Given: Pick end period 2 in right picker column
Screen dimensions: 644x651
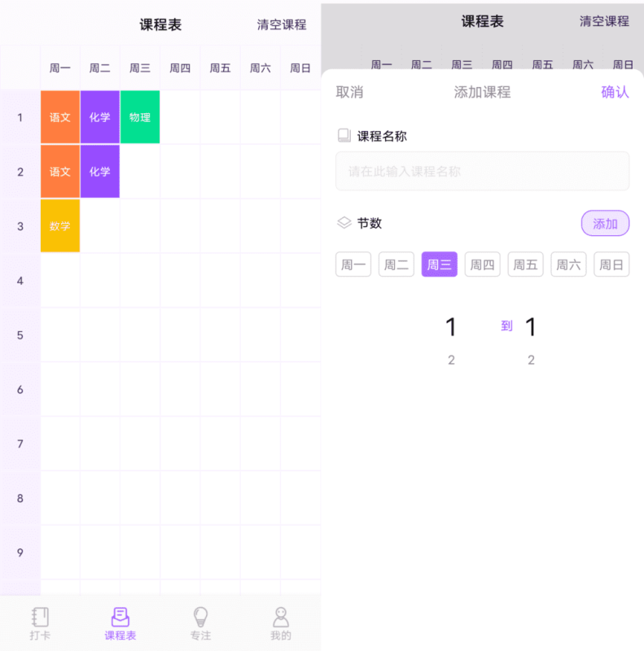Looking at the screenshot, I should click(531, 360).
